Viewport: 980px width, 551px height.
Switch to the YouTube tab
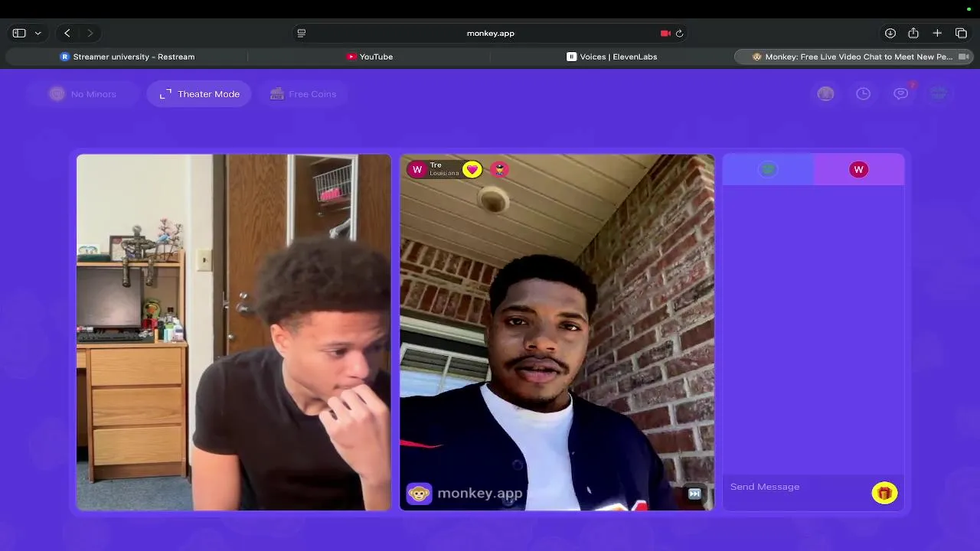[x=369, y=57]
